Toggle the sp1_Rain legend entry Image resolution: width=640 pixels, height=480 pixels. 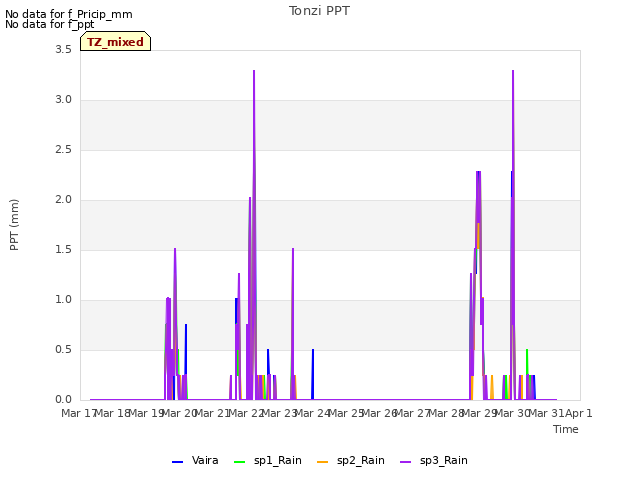coord(268,461)
